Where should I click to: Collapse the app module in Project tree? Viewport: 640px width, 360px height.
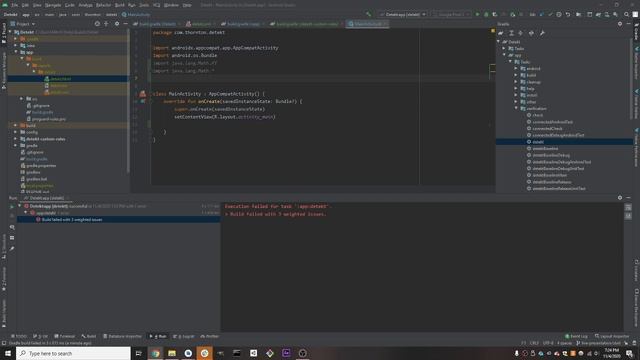coord(16,52)
